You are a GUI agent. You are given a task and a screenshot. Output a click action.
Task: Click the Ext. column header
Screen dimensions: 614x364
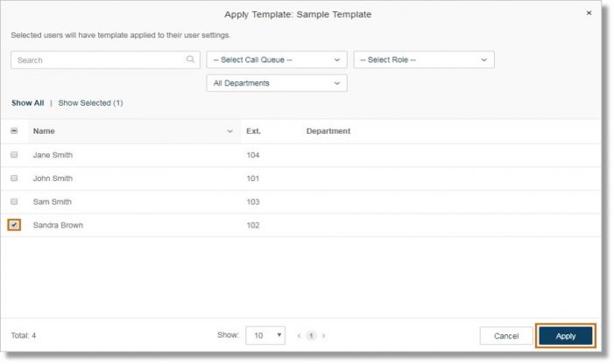pyautogui.click(x=253, y=131)
